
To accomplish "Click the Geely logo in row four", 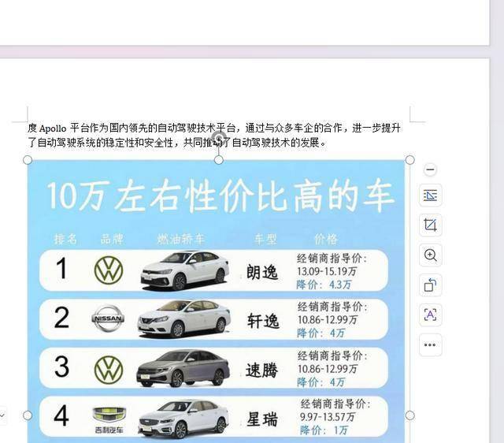I will pyautogui.click(x=109, y=419).
